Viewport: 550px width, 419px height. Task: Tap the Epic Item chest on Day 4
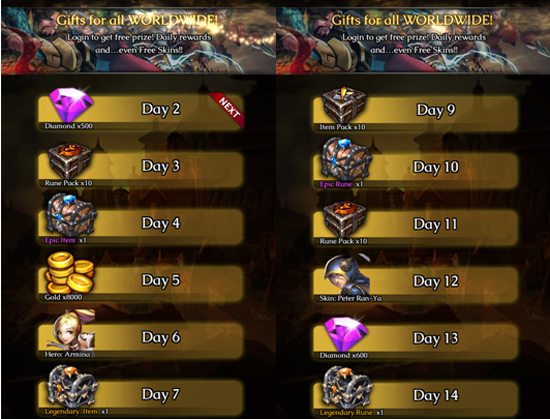71,216
